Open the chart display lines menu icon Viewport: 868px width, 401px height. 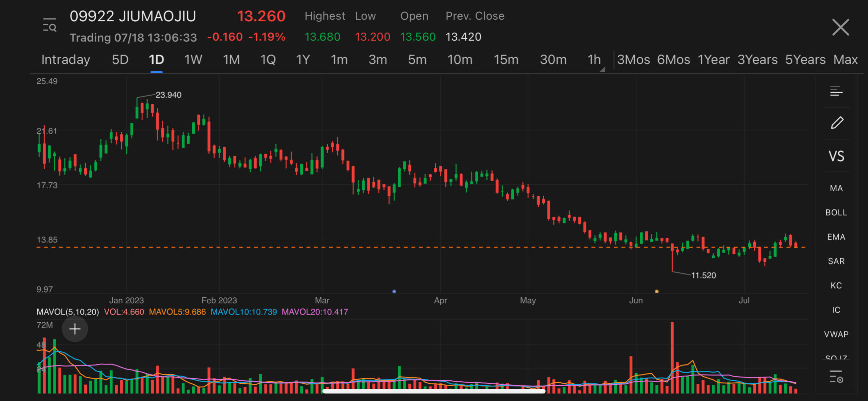(836, 91)
